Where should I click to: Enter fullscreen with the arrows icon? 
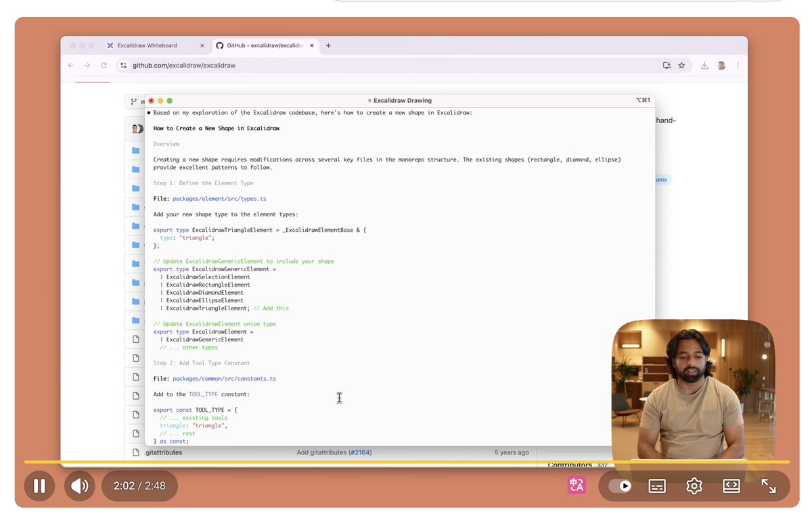click(769, 486)
